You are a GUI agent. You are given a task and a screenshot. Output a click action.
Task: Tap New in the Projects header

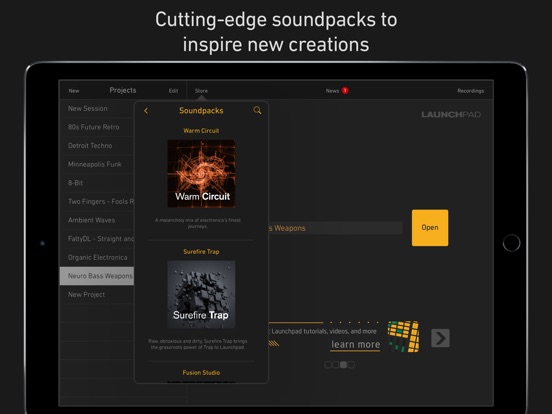(74, 91)
